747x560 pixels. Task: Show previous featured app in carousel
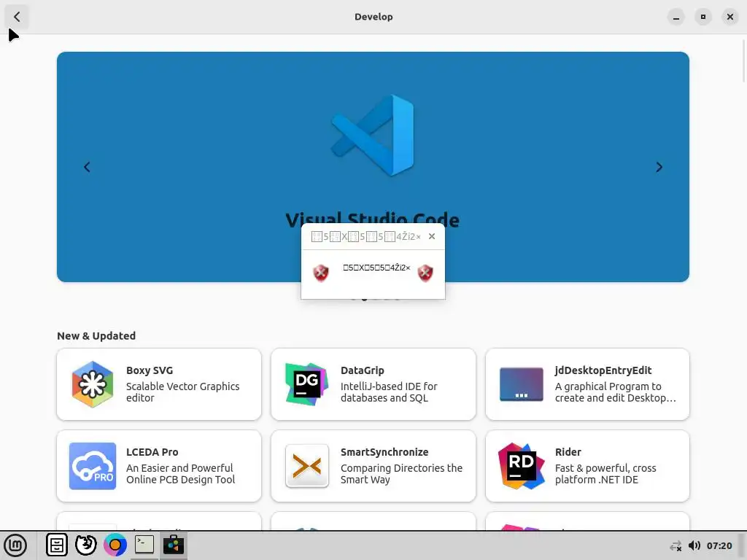[x=87, y=167]
